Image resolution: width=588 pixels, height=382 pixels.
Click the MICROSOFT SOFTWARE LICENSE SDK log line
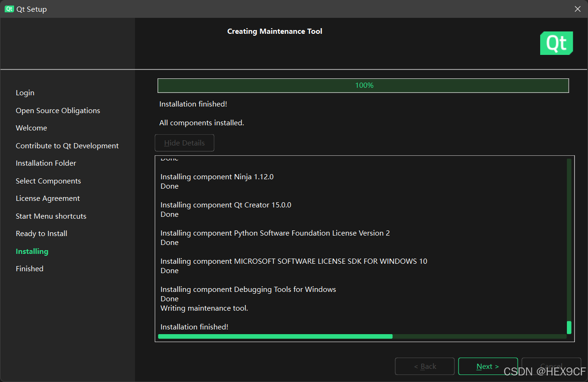coord(294,261)
